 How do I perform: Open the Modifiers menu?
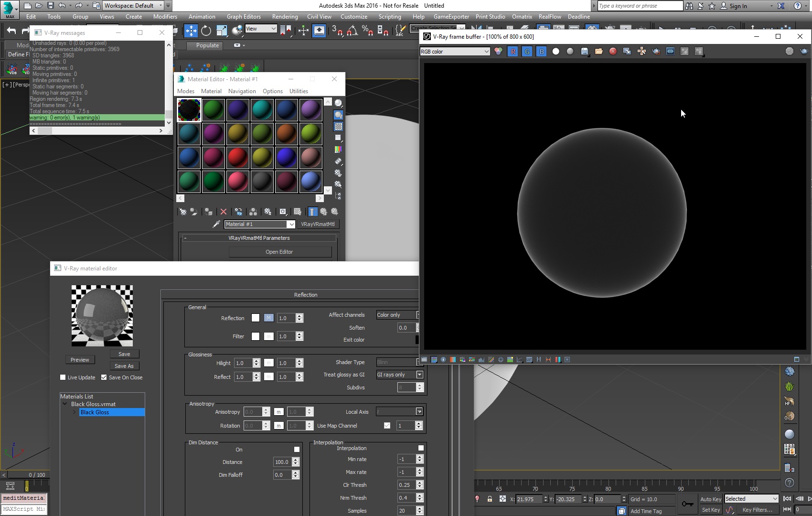tap(165, 17)
